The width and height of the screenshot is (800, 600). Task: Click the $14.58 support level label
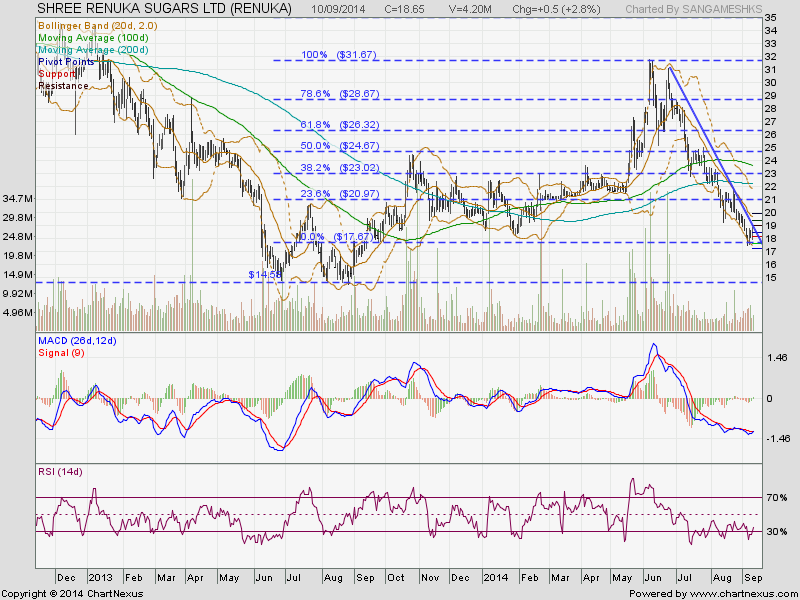pyautogui.click(x=264, y=274)
